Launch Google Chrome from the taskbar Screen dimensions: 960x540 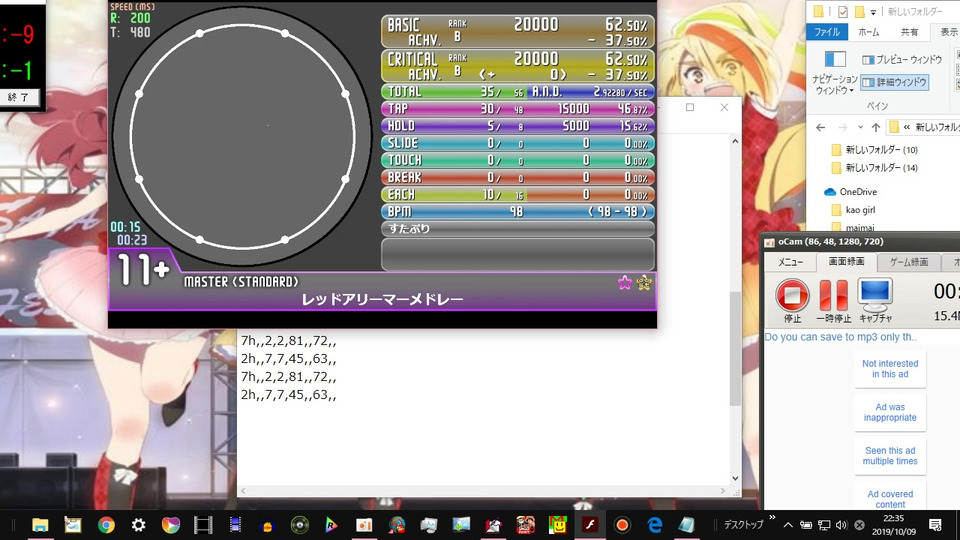106,525
